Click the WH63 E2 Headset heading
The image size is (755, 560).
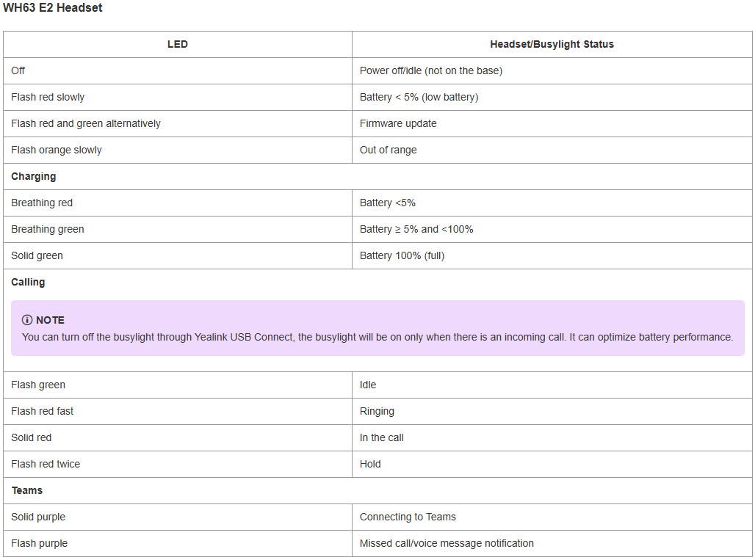tap(52, 8)
